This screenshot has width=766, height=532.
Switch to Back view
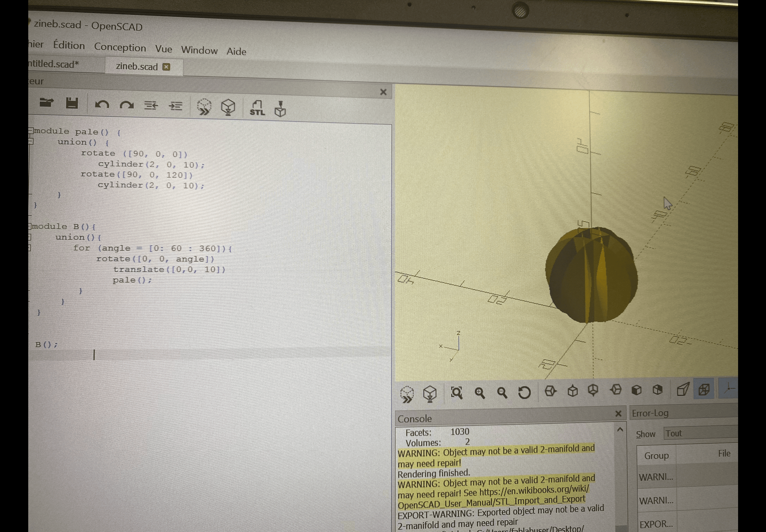[658, 389]
